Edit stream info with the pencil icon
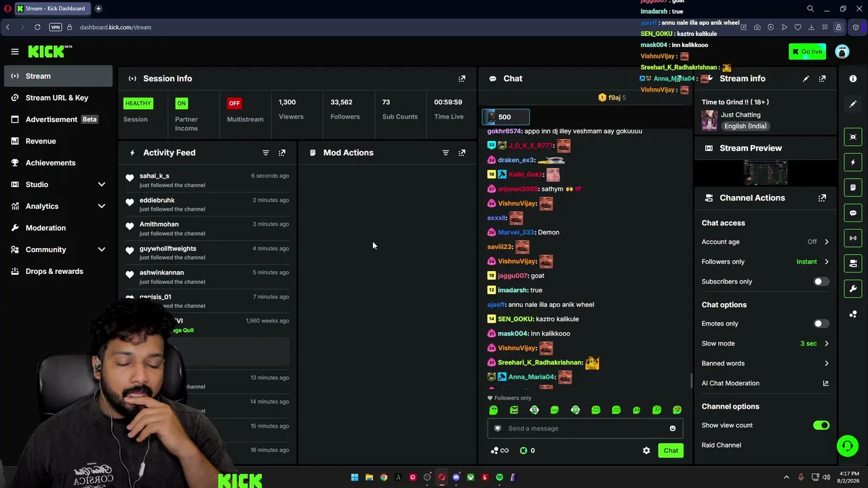Screen dimensions: 868x488 pyautogui.click(x=806, y=79)
